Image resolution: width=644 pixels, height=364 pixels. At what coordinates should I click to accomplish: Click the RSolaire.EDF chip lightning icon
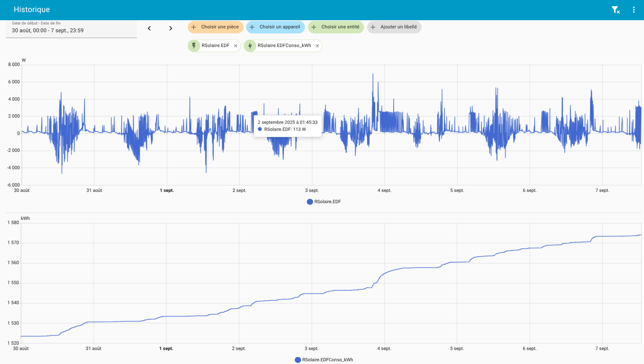coord(194,46)
